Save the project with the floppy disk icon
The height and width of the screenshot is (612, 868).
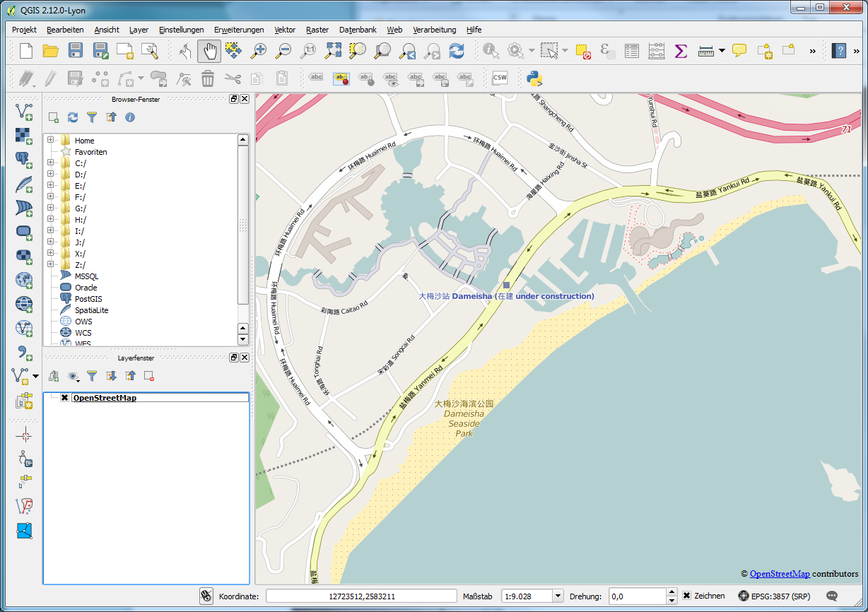coord(76,50)
